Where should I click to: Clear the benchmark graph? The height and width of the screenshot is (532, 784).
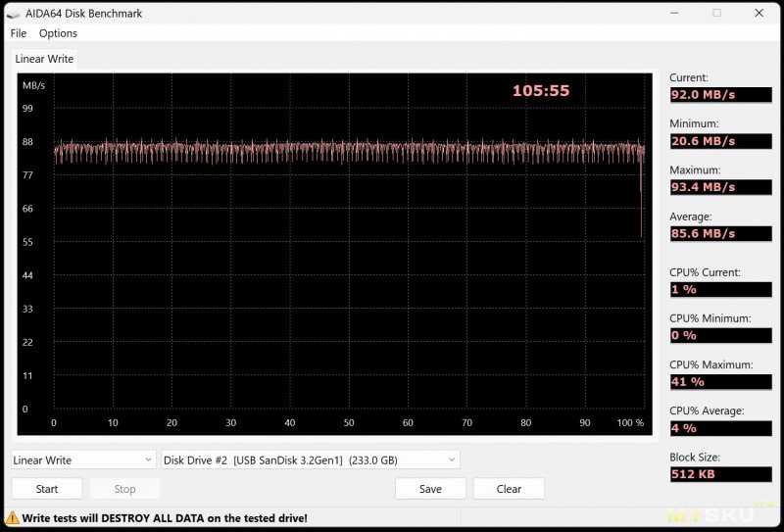click(509, 489)
